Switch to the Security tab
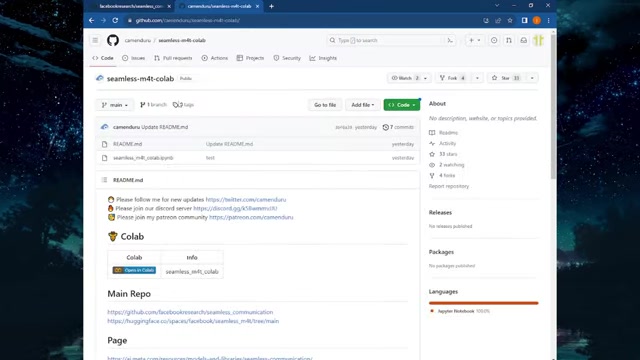The image size is (640, 360). coord(287,58)
